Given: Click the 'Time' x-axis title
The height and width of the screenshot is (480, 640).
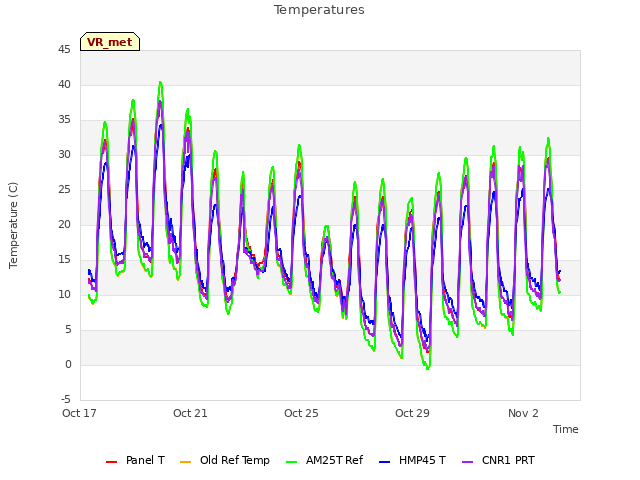Looking at the screenshot, I should pos(566,429).
